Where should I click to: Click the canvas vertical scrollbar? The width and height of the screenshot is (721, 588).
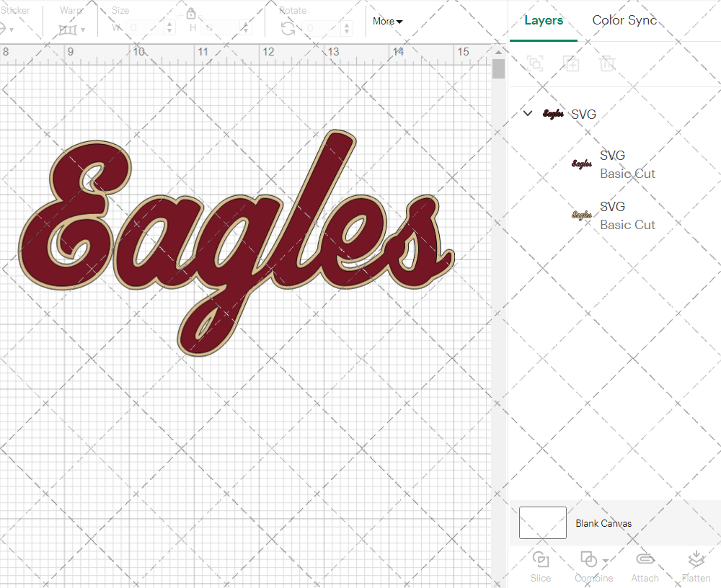coord(498,68)
